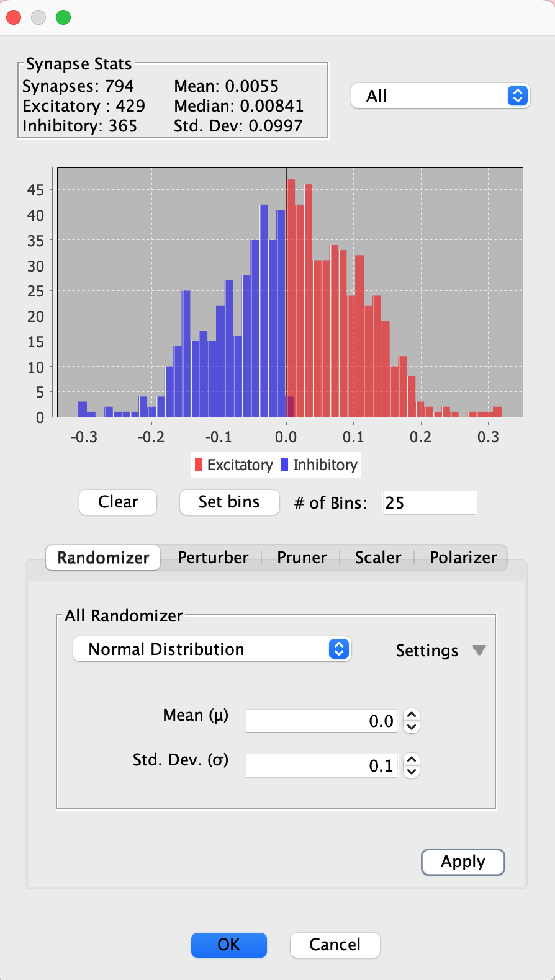Switch to the Scaler tab
This screenshot has height=980, width=555.
coord(377,558)
